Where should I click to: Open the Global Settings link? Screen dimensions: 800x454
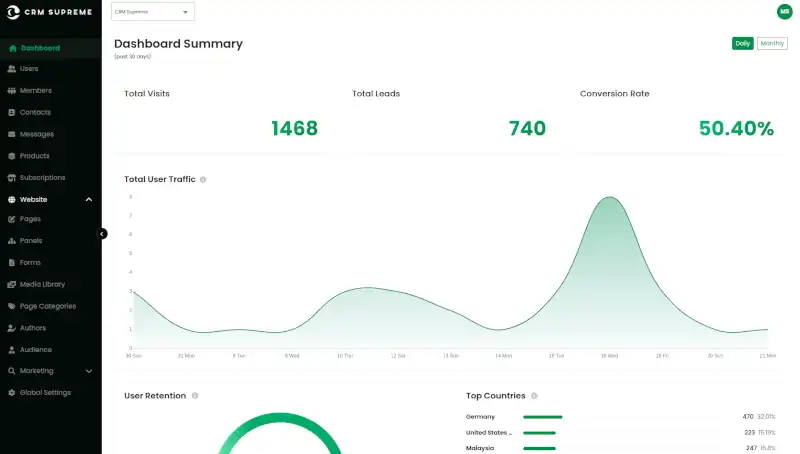(x=45, y=392)
